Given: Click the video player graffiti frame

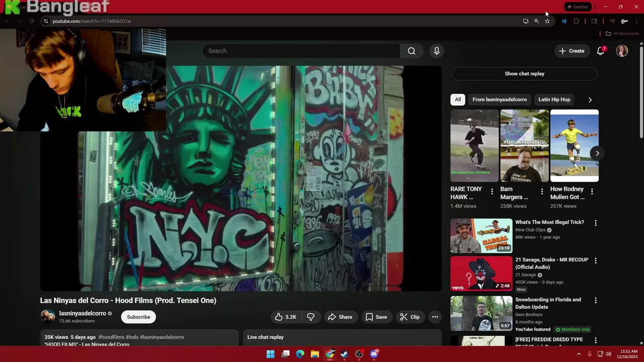Looking at the screenshot, I should 241,178.
